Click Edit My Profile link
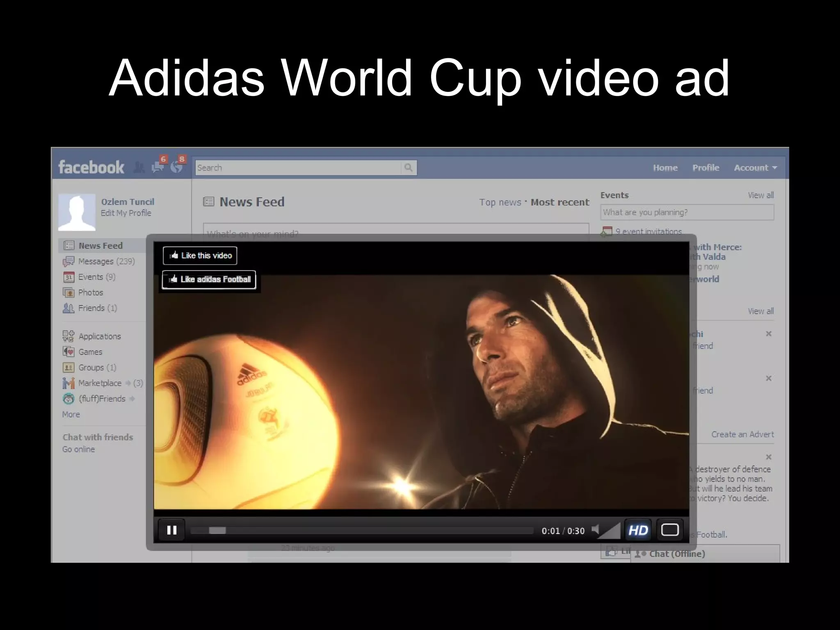The width and height of the screenshot is (840, 630). point(126,213)
